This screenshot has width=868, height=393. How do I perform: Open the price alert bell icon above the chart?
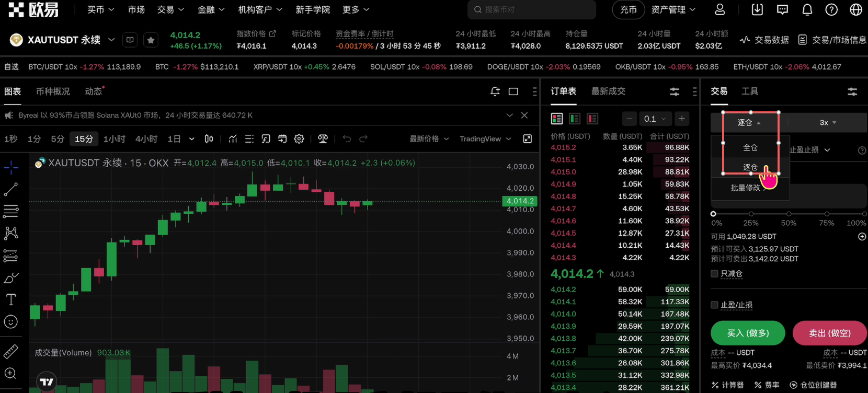(x=495, y=91)
